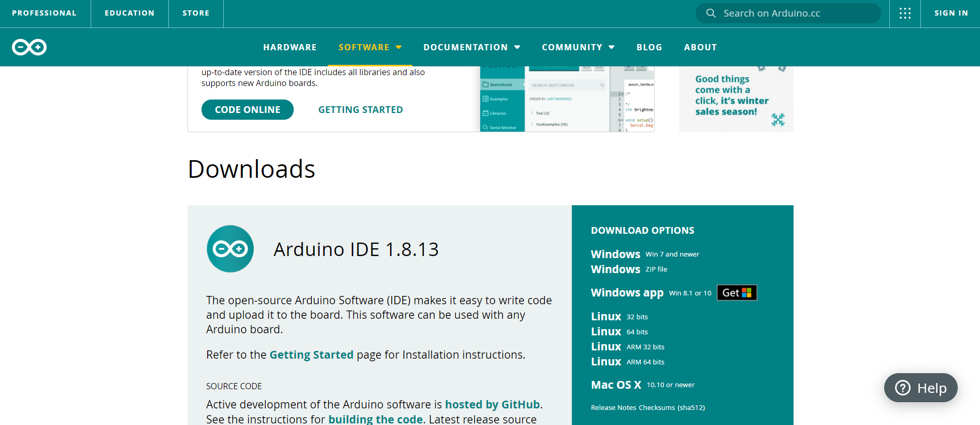
Task: Click the Help question mark icon
Action: click(x=903, y=388)
